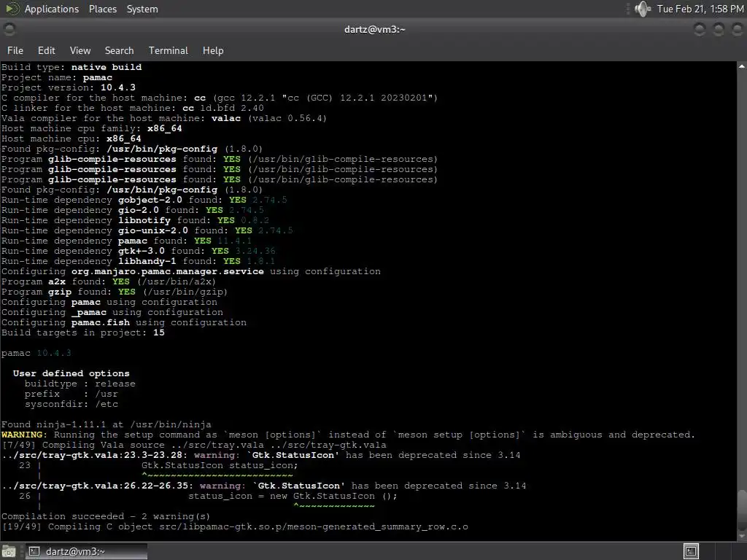
Task: Open the clock showing Tue Feb 21
Action: pos(700,9)
